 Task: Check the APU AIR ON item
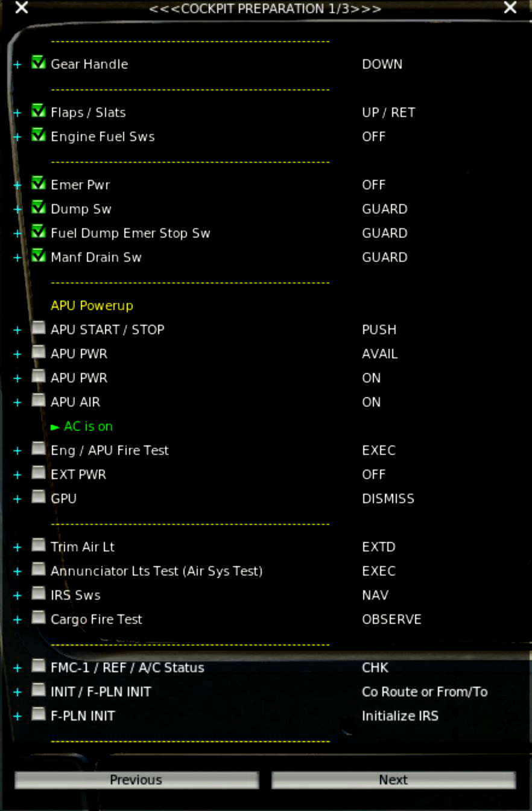tap(38, 402)
